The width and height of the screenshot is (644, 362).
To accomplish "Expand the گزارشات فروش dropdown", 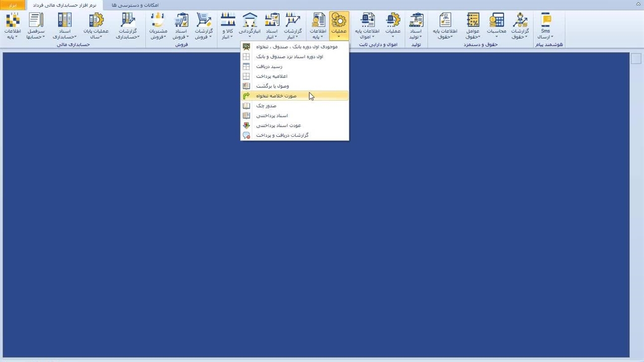I will [x=204, y=37].
